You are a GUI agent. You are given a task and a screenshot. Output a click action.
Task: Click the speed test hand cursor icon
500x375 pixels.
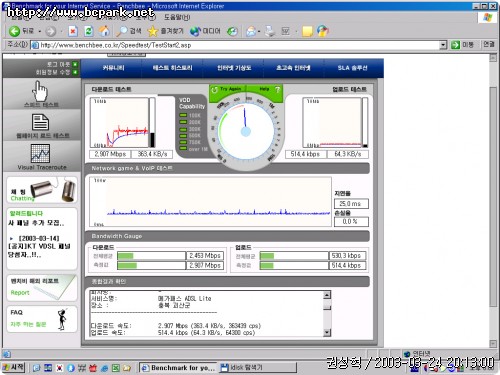click(40, 91)
